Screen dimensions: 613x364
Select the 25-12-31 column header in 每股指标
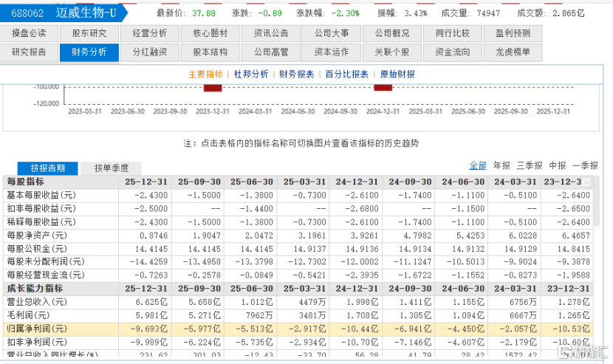pos(145,182)
